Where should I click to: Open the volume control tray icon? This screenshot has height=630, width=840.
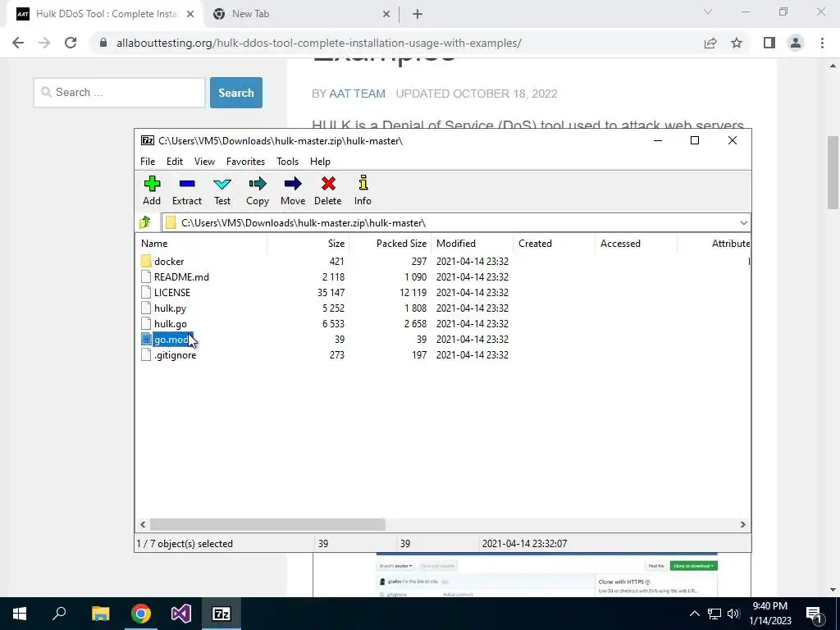tap(733, 614)
